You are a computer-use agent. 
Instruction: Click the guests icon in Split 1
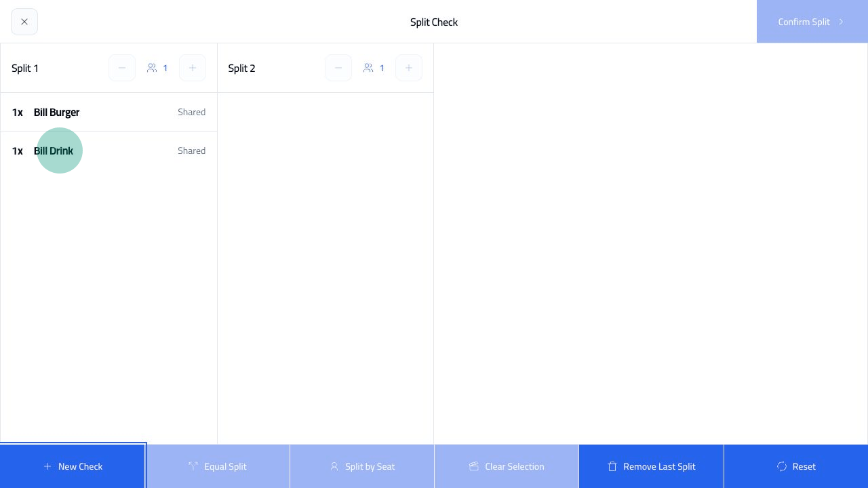click(x=152, y=68)
